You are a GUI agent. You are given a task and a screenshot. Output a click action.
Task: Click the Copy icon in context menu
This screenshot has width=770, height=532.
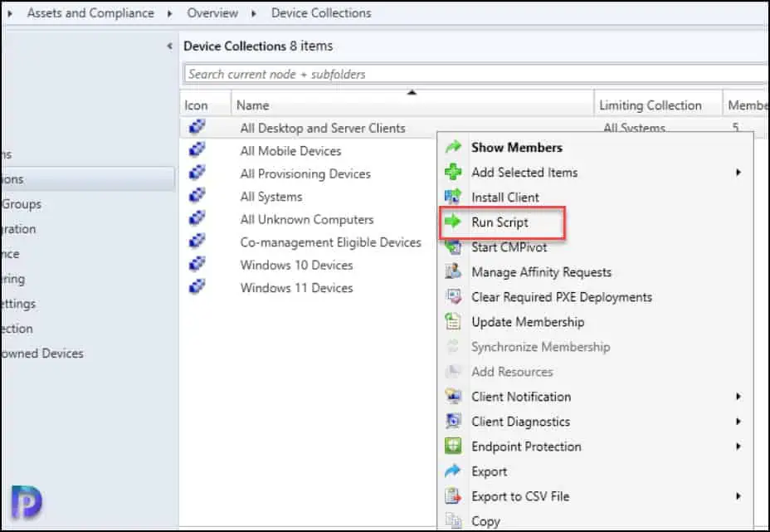(x=453, y=520)
